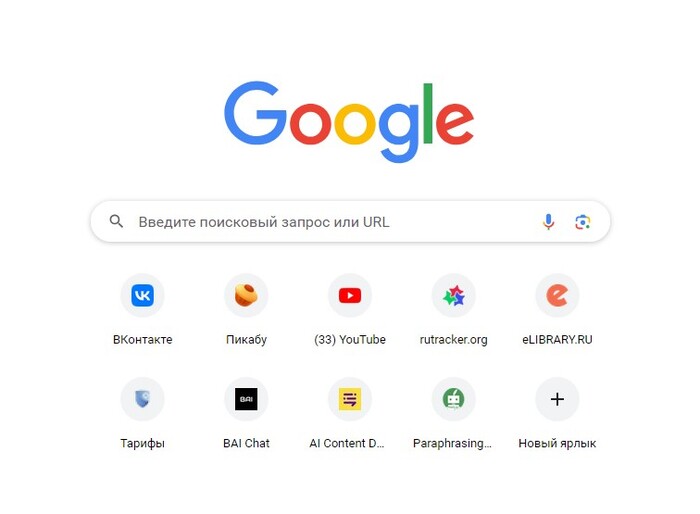Launch YouTube via its red play icon
This screenshot has height=514, width=700.
pyautogui.click(x=350, y=295)
